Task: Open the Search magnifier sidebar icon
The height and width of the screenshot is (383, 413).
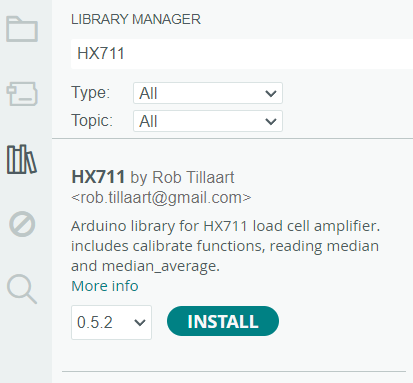Action: pos(22,289)
